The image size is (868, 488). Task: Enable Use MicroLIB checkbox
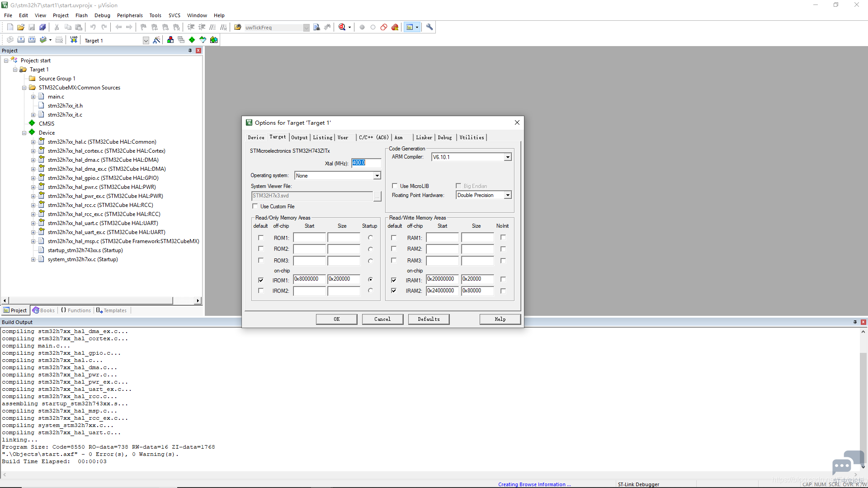(x=395, y=186)
